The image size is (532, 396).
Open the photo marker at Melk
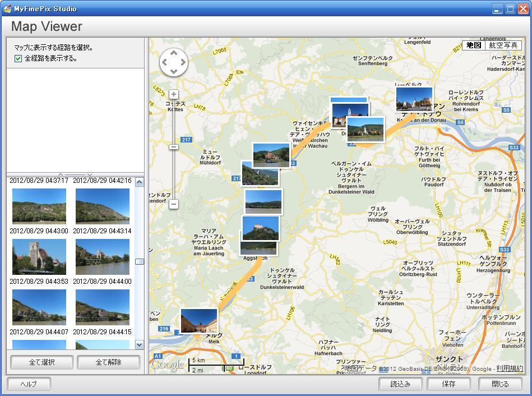pos(198,321)
